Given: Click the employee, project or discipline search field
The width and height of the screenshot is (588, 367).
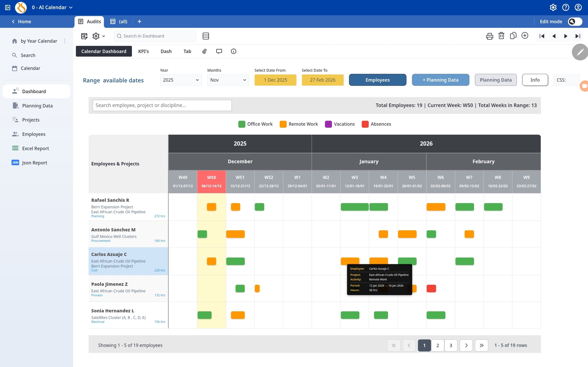Looking at the screenshot, I should pos(162,105).
